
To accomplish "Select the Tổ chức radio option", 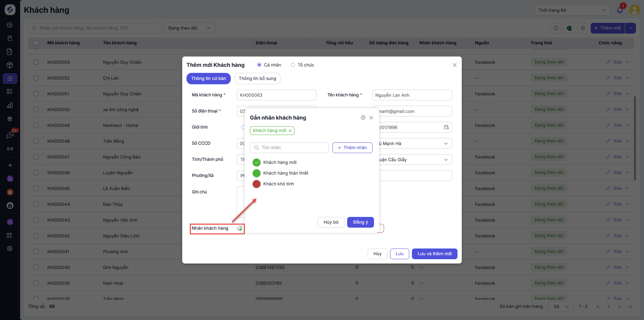I will (x=293, y=65).
